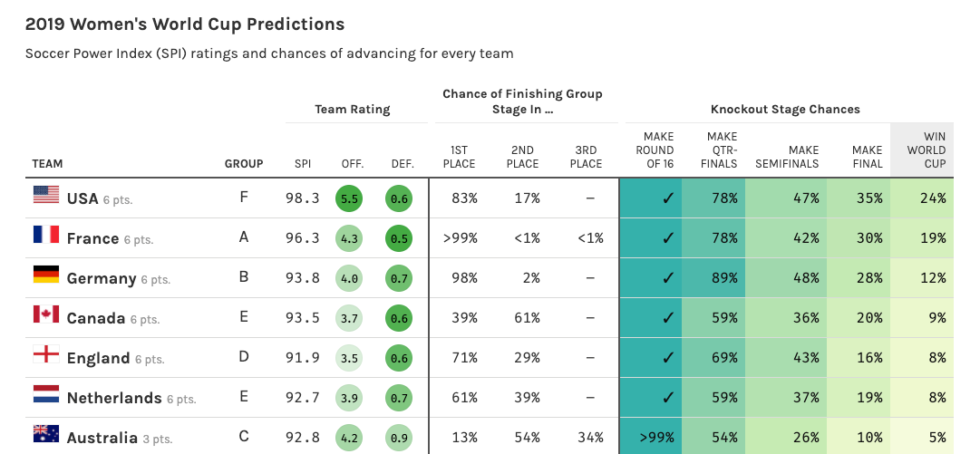980x454 pixels.
Task: Sort by GROUP column header
Action: pyautogui.click(x=244, y=164)
